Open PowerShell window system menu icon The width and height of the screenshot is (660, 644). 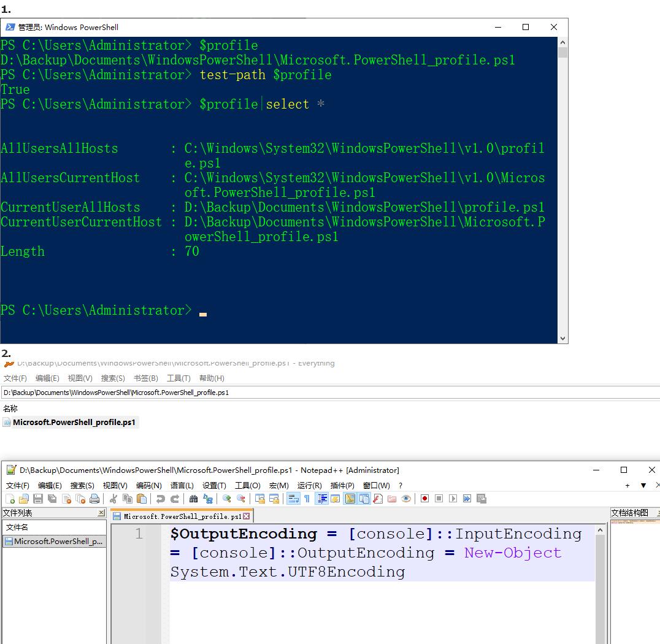tap(10, 27)
